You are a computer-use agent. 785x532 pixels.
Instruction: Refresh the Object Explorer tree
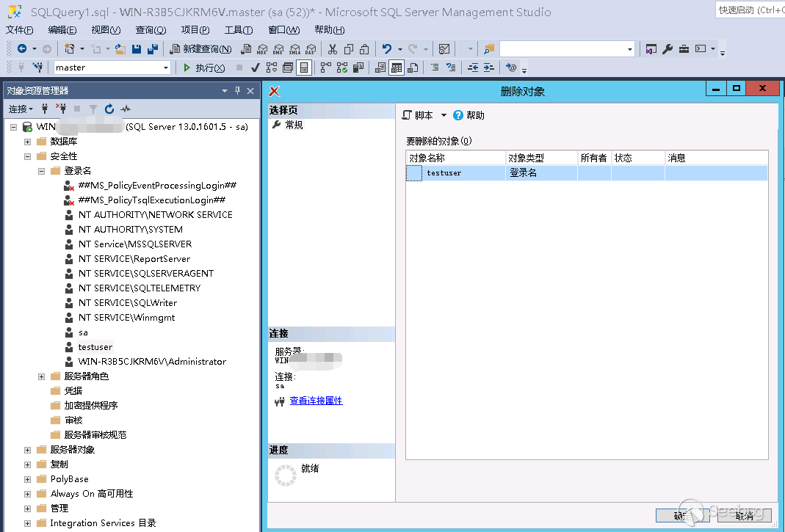109,109
